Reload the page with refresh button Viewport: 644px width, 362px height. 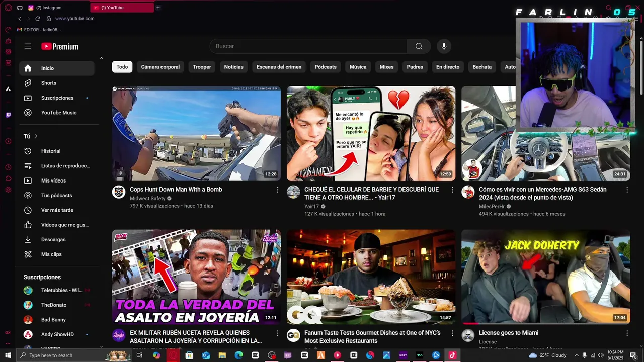tap(38, 19)
